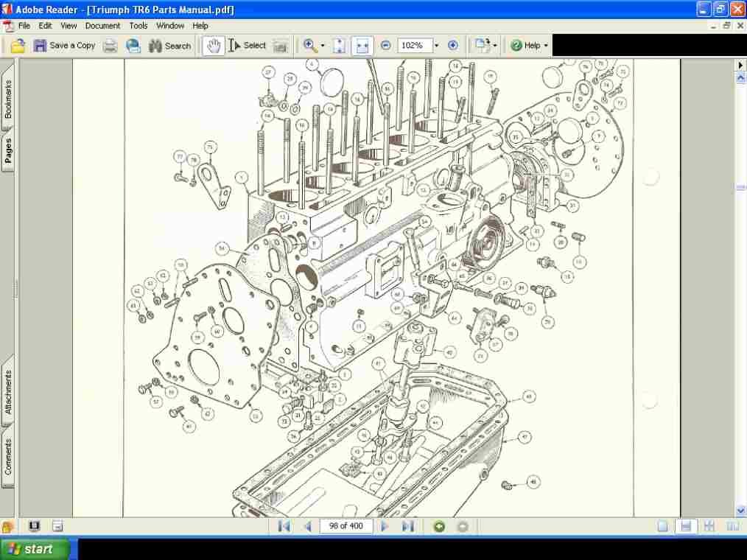Image resolution: width=747 pixels, height=560 pixels.
Task: Switch to Single Page layout view
Action: 662,526
